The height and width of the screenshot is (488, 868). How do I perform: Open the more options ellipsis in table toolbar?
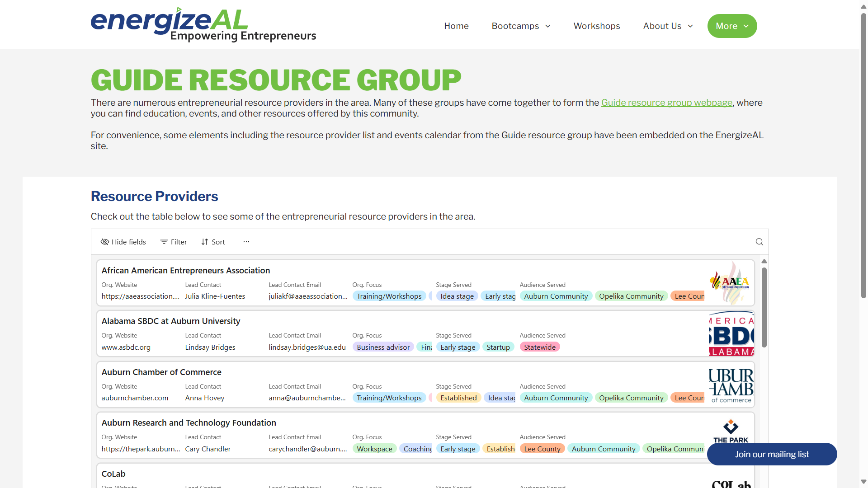coord(246,242)
